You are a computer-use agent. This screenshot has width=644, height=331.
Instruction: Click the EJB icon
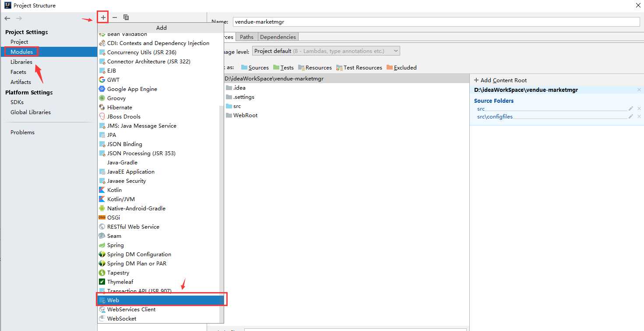102,70
